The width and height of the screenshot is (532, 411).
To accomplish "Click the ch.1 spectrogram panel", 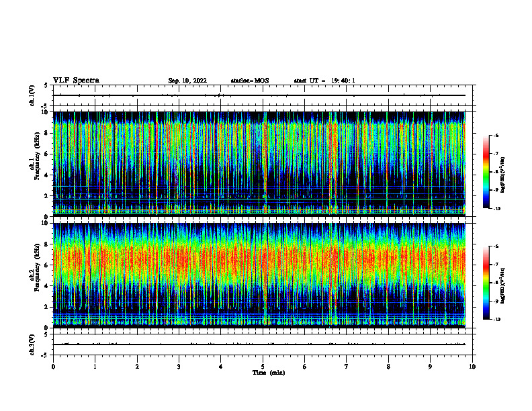I will (x=259, y=164).
